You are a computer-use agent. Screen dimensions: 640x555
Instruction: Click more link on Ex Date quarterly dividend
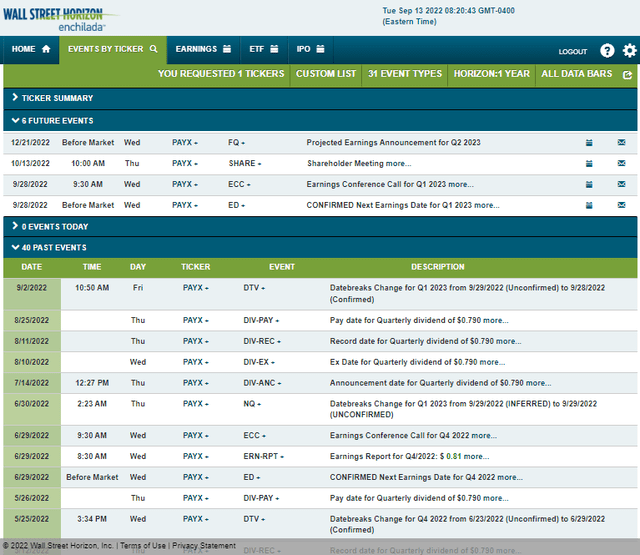coord(492,362)
